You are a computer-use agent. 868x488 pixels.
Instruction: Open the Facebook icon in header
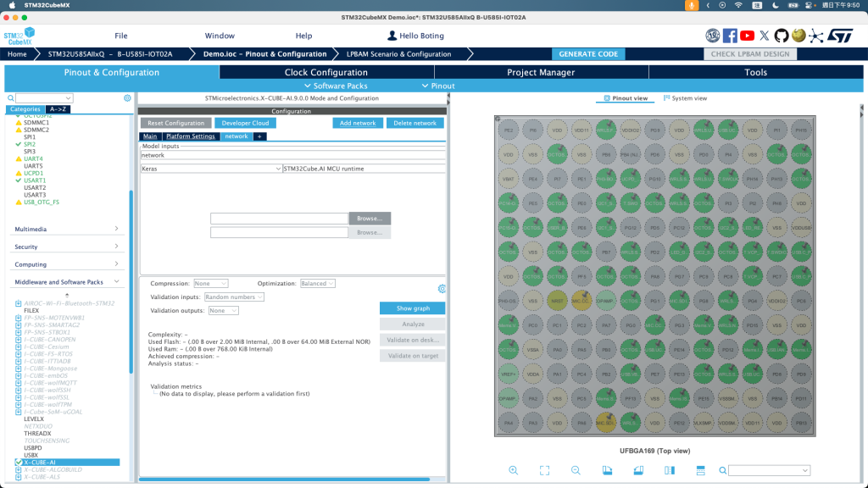pyautogui.click(x=730, y=36)
